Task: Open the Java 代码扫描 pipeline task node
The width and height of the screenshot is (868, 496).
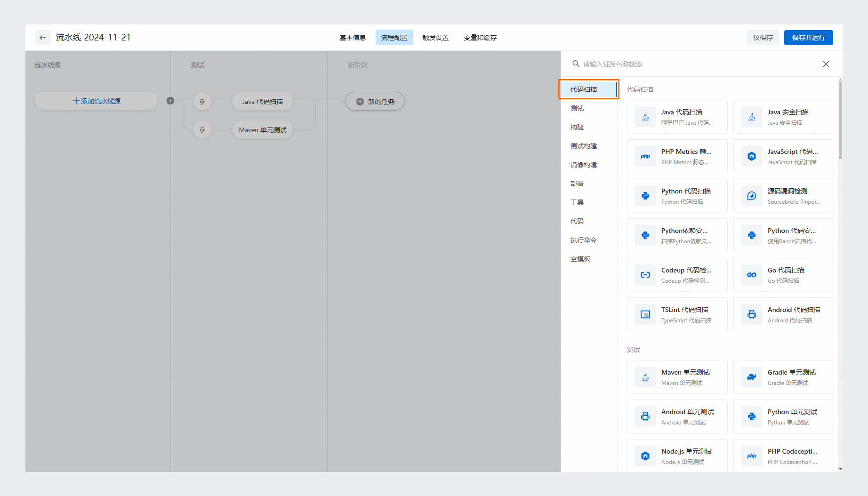Action: (263, 102)
